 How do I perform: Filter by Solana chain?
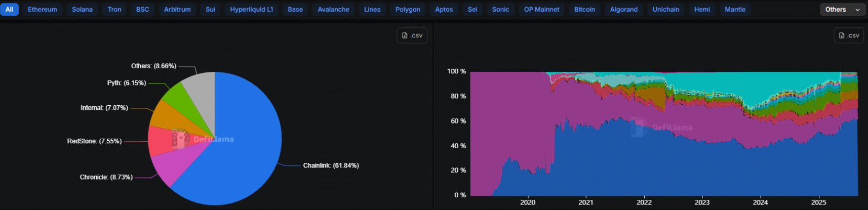82,9
